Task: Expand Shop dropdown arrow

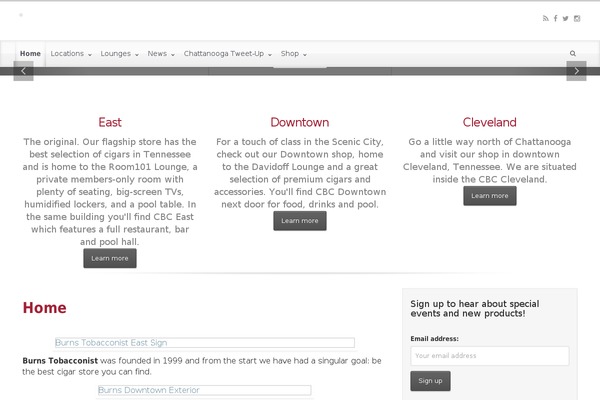Action: (x=305, y=55)
